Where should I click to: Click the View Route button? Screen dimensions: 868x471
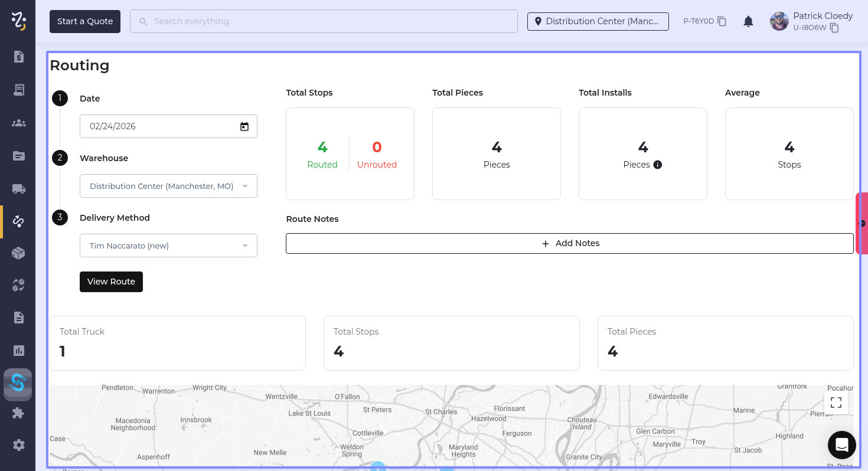[111, 282]
